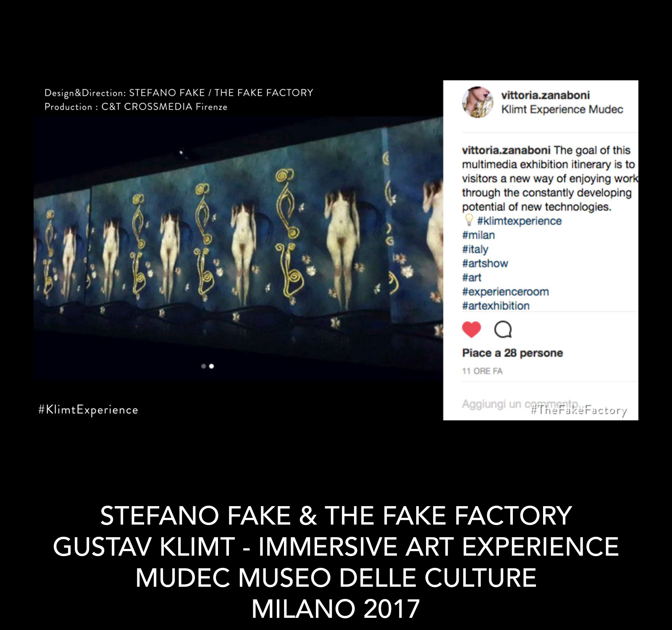Image resolution: width=672 pixels, height=630 pixels.
Task: Click the red heart like icon
Action: click(471, 330)
